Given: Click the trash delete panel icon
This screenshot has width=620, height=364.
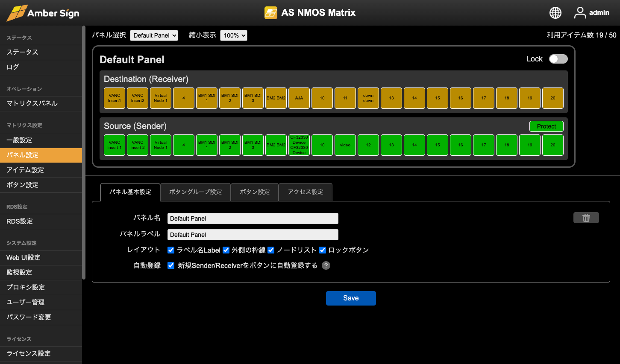Looking at the screenshot, I should 586,218.
